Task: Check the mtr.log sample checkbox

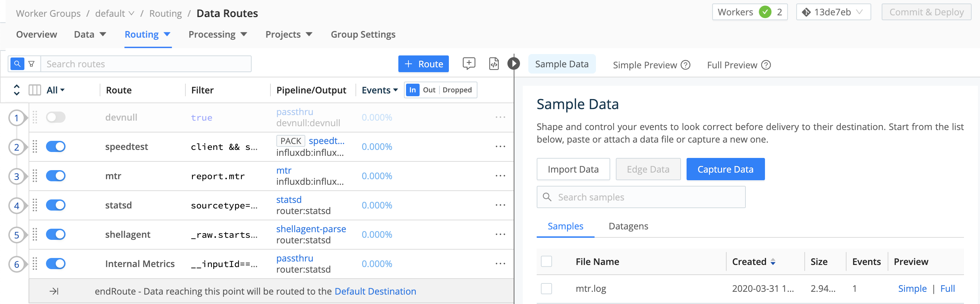Action: [546, 288]
